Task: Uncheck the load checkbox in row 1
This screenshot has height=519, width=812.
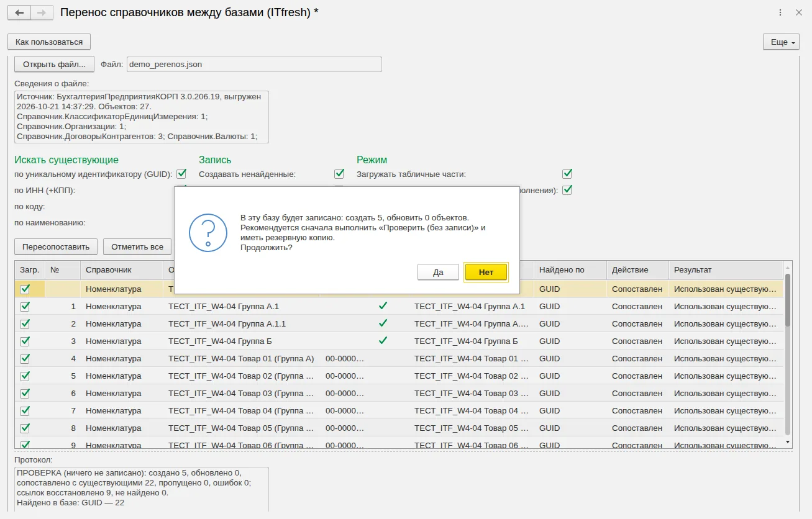Action: click(25, 306)
